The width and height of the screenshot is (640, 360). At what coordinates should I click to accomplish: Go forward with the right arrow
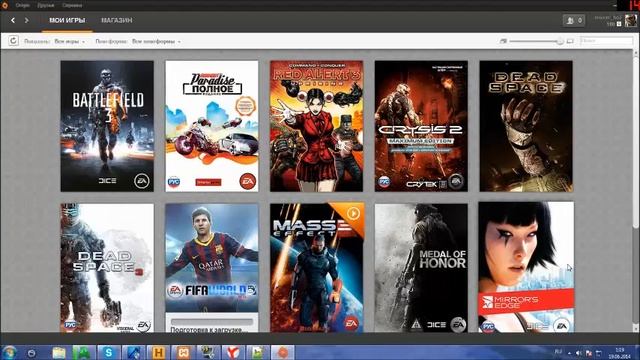click(x=27, y=20)
